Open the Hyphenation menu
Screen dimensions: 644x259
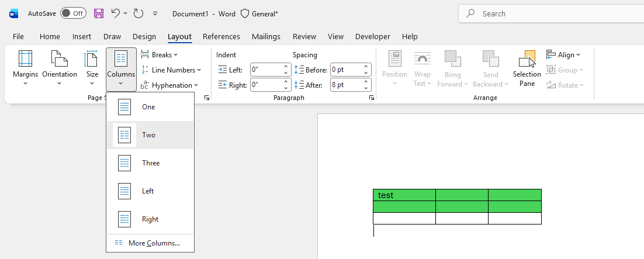click(169, 85)
